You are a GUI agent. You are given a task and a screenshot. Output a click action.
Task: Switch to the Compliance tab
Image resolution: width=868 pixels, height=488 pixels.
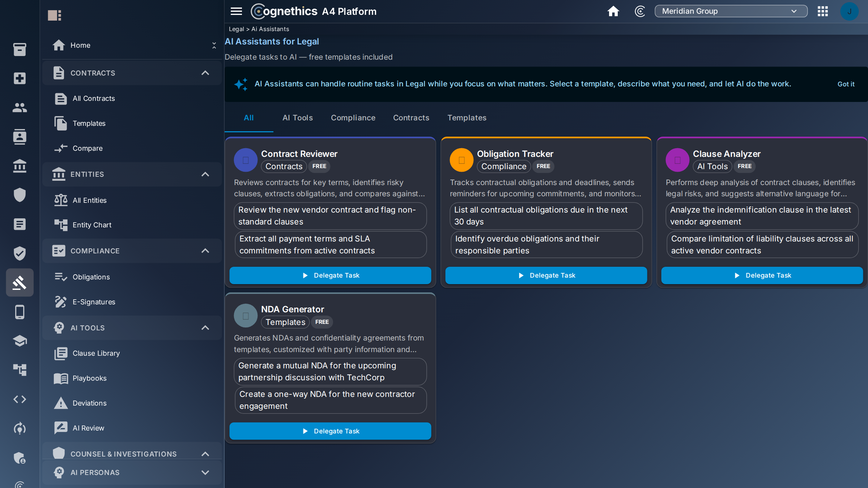tap(353, 118)
